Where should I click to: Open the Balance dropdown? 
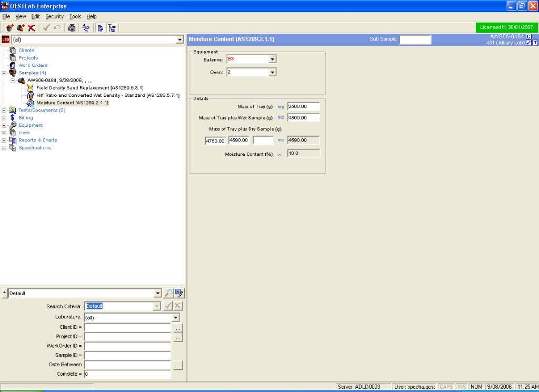coord(272,59)
